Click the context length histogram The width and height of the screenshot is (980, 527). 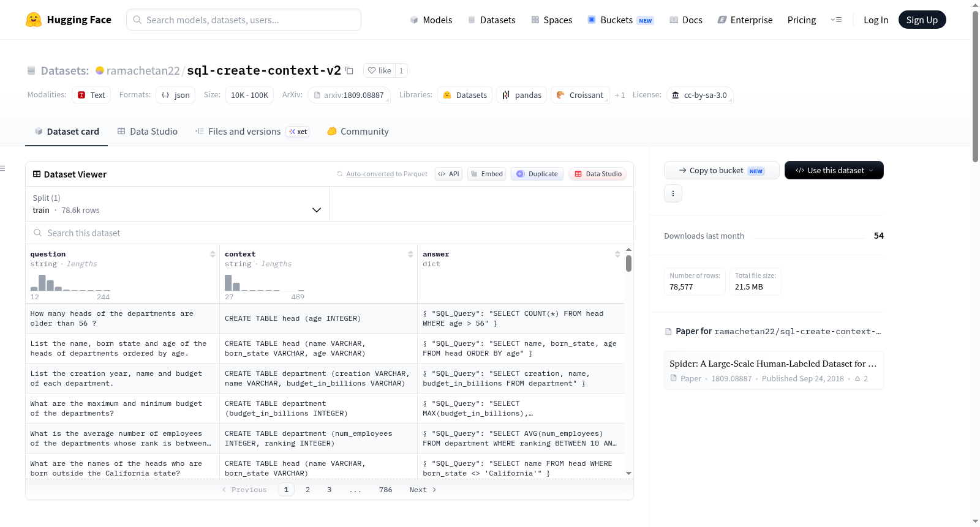coord(265,283)
